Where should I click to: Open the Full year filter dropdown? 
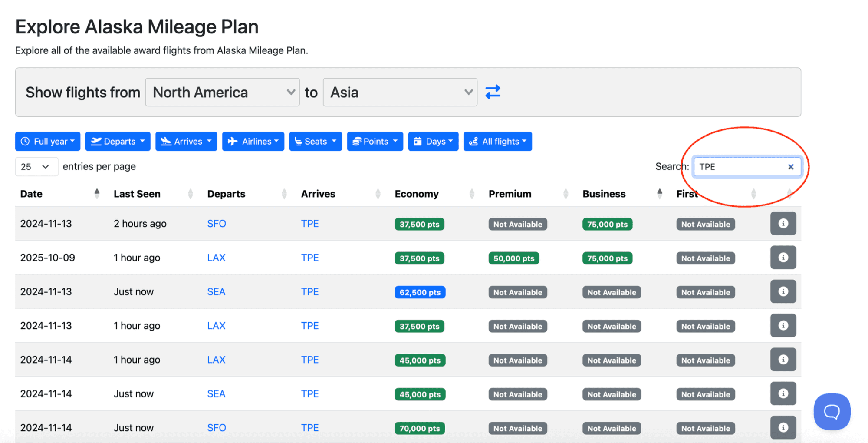pyautogui.click(x=48, y=142)
